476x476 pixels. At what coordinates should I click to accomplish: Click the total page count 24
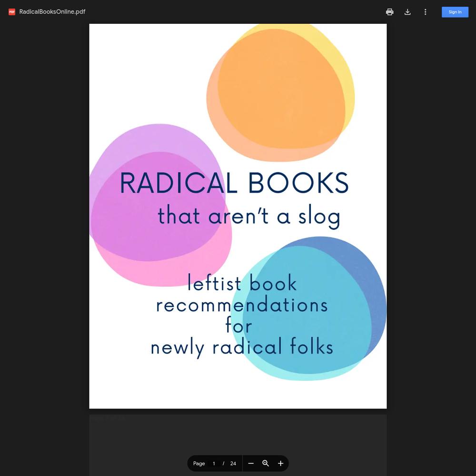tap(233, 463)
